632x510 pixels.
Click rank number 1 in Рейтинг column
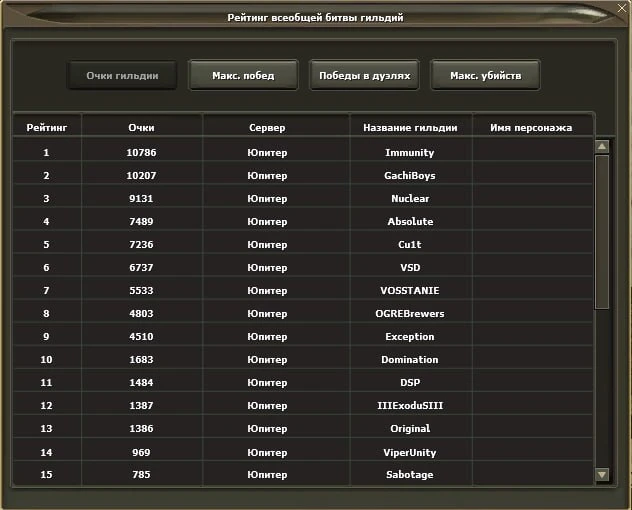46,152
